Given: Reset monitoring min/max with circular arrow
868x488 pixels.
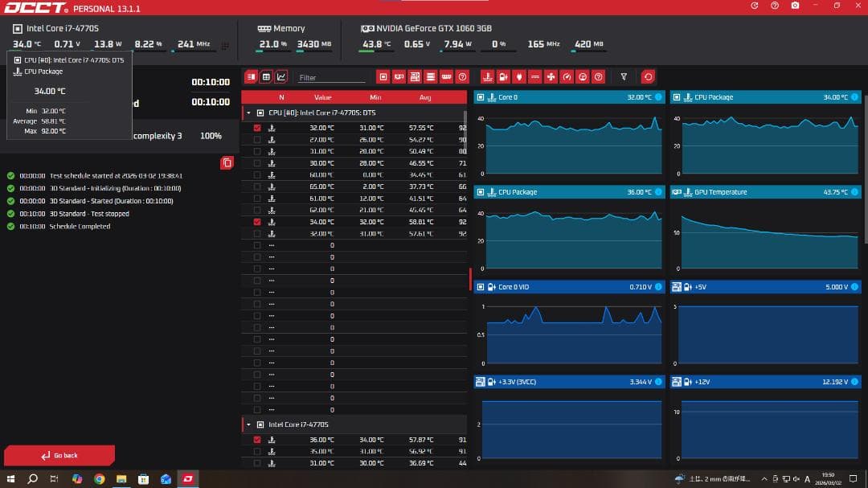Looking at the screenshot, I should pos(649,77).
